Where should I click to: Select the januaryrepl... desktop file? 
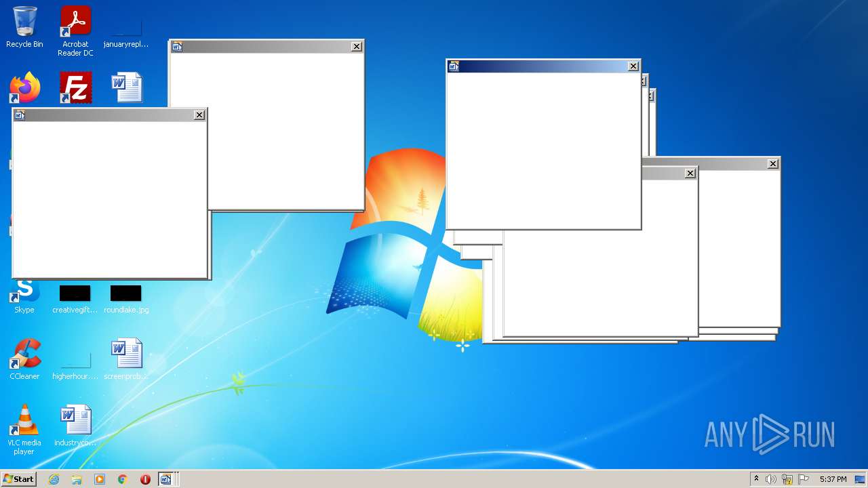pos(126,31)
